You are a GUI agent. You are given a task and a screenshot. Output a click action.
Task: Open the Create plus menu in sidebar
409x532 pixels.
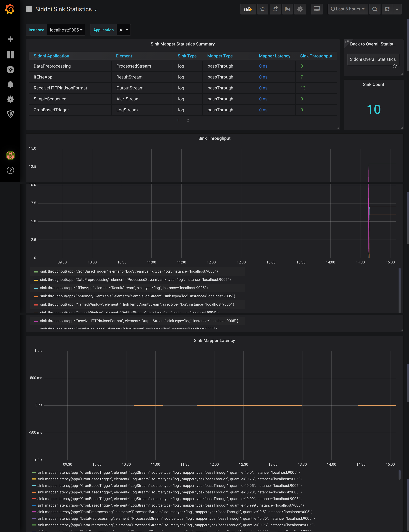(10, 39)
